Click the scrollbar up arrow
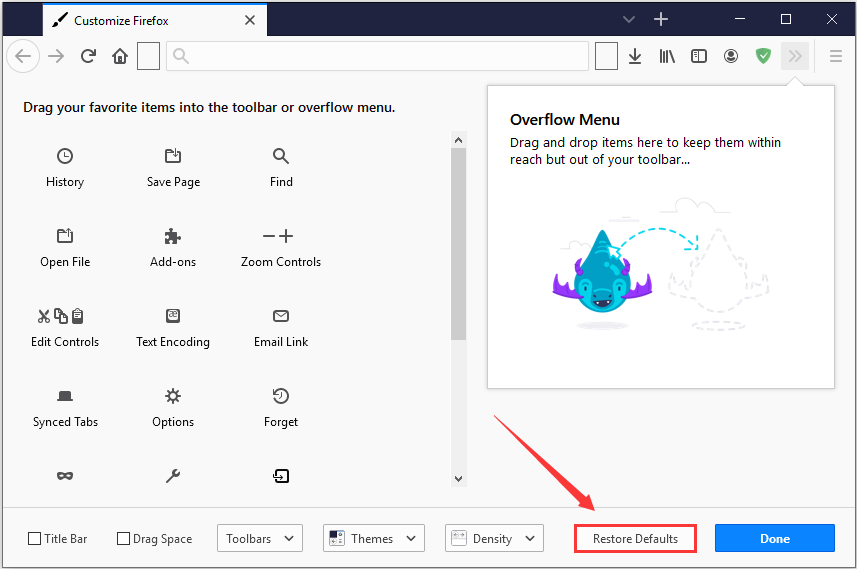This screenshot has width=857, height=569. click(x=459, y=140)
